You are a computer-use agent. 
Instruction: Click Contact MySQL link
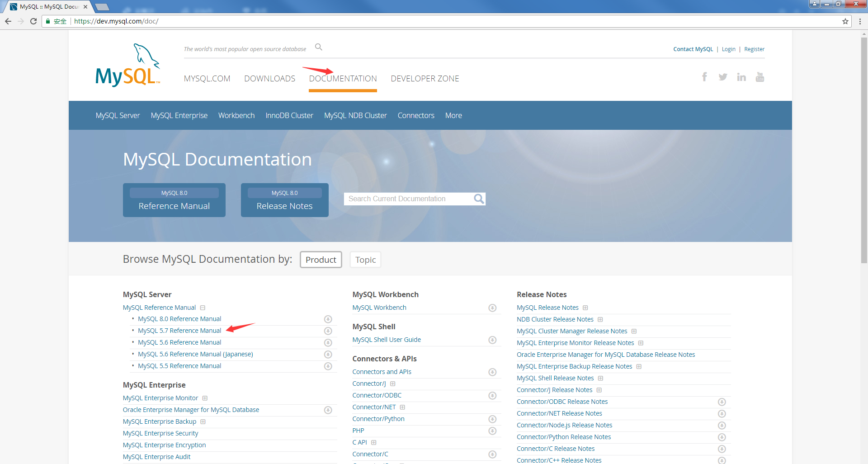click(693, 49)
